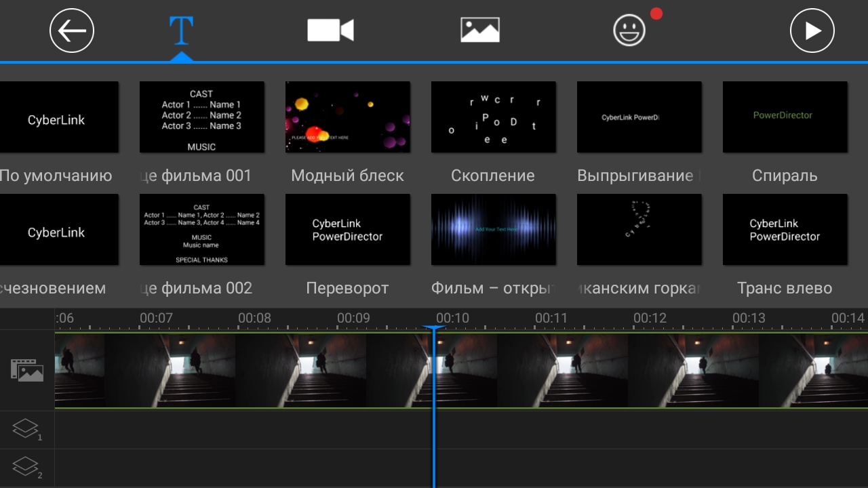Choose the CyberLink template above 'счезновением'
This screenshot has width=868, height=488.
(x=59, y=230)
